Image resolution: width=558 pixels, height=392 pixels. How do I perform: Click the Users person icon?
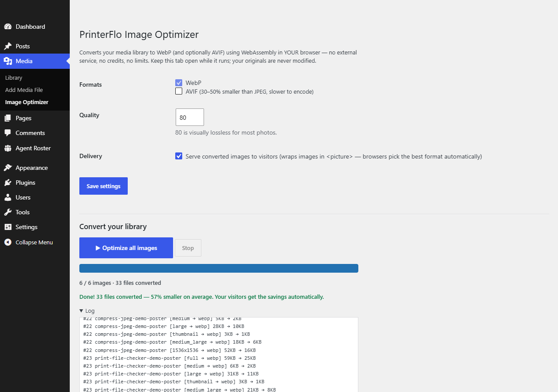click(8, 197)
